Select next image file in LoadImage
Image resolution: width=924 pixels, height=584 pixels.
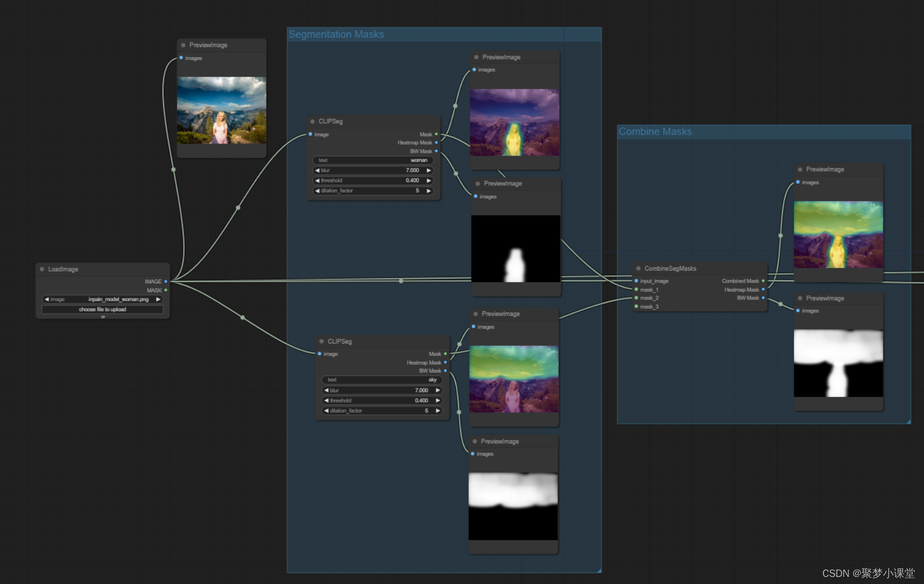[x=158, y=299]
